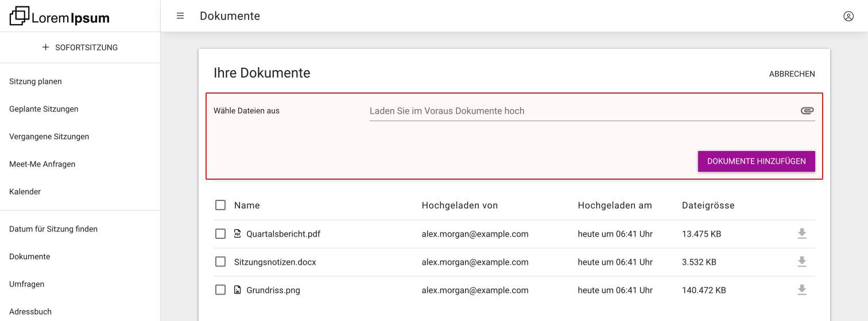The width and height of the screenshot is (868, 321).
Task: Click the Abbrechen button
Action: tap(792, 74)
